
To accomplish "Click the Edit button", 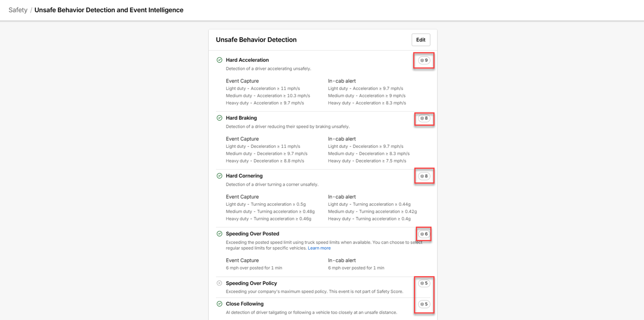I will coord(421,40).
